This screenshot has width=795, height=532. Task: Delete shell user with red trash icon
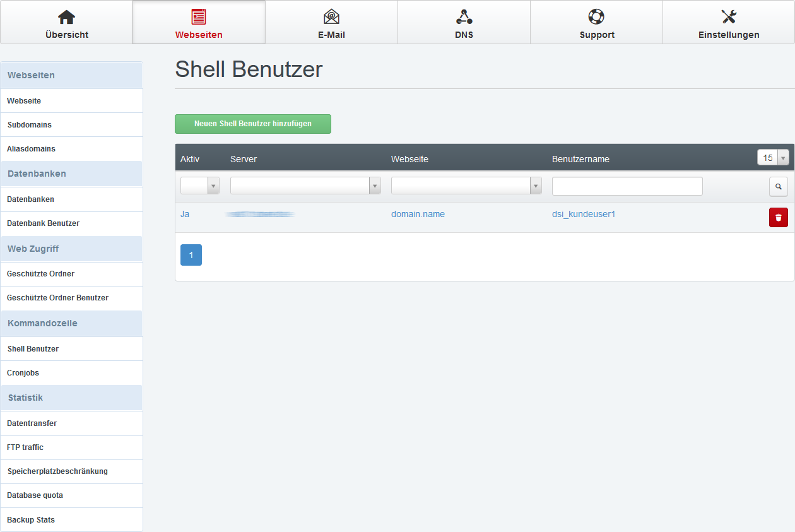tap(778, 218)
